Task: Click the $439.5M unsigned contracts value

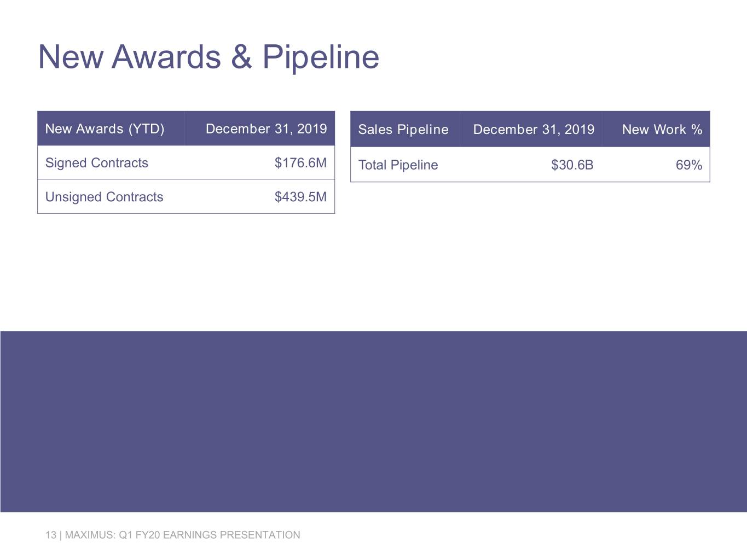Action: pyautogui.click(x=300, y=197)
